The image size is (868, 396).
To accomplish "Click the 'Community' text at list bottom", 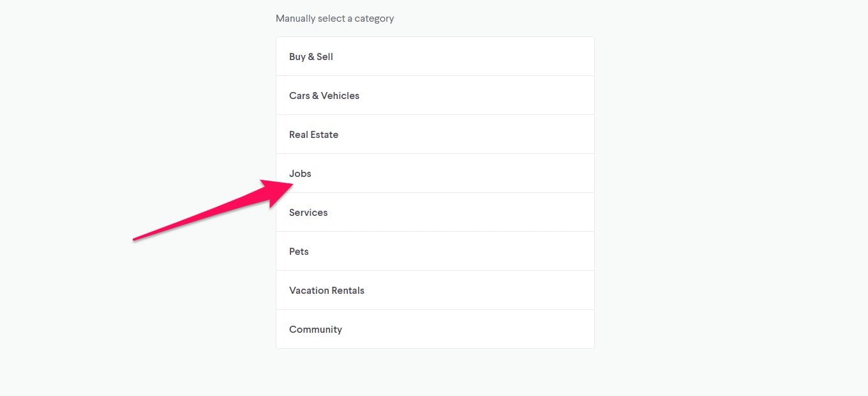I will [x=315, y=330].
